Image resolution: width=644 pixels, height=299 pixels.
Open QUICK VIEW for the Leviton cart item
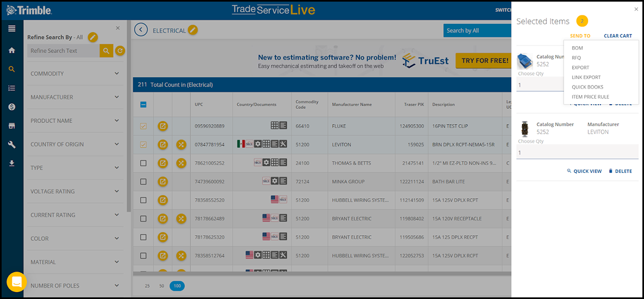click(584, 171)
